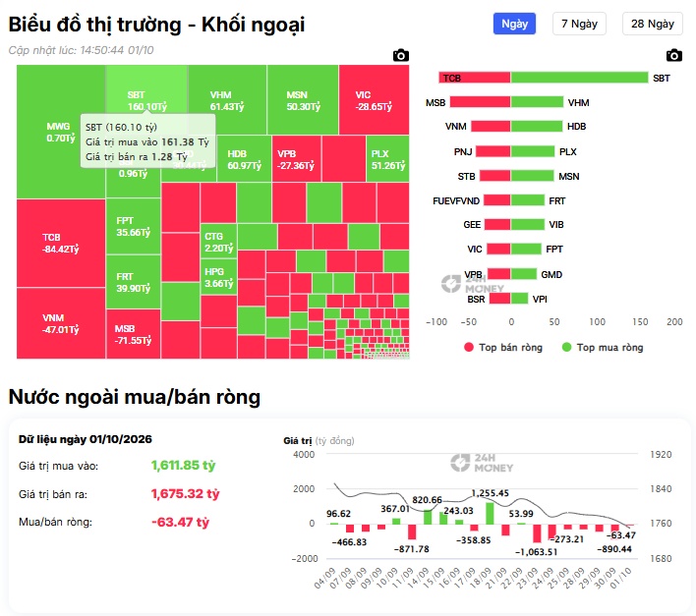Click the red VNM bar in bar chart
The image size is (696, 616).
point(491,127)
